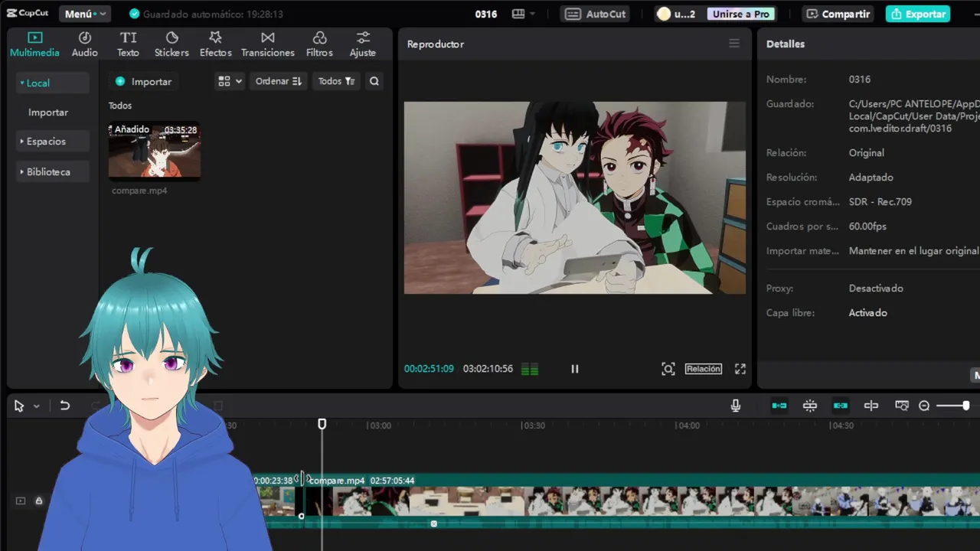Switch to the Audio tab
Image resolution: width=980 pixels, height=551 pixels.
(x=84, y=44)
